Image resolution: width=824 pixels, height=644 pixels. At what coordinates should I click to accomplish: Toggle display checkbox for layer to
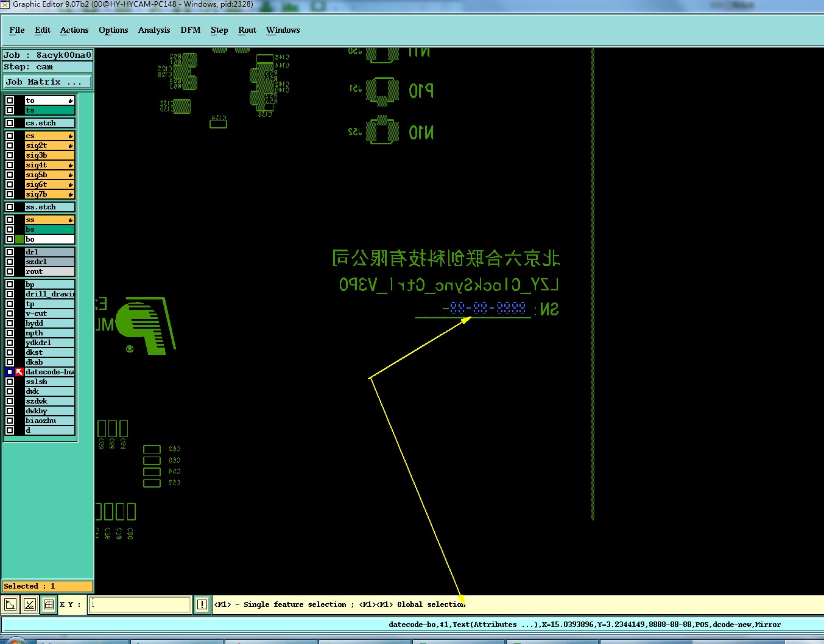click(10, 100)
